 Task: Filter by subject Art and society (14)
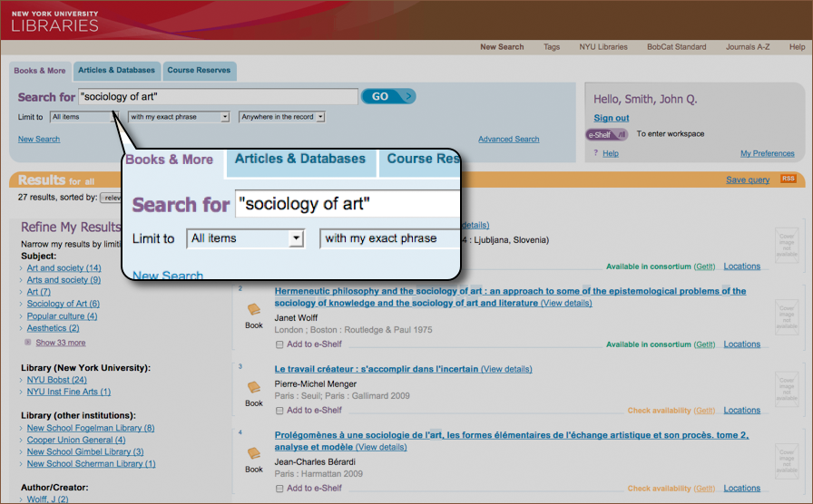coord(64,267)
